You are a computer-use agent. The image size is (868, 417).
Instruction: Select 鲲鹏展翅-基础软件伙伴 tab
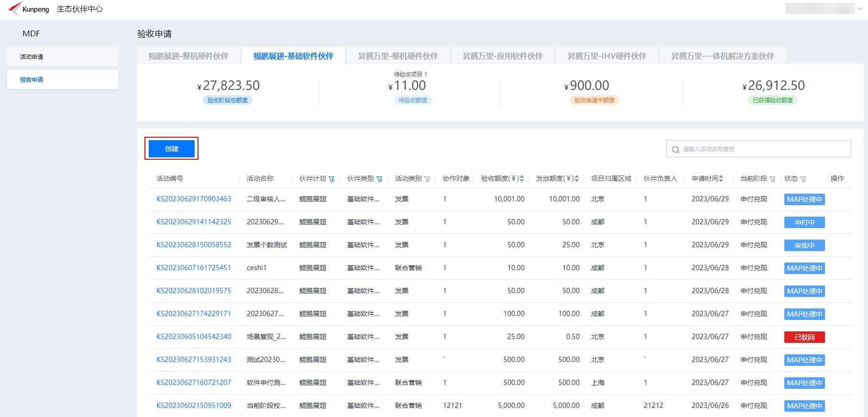pyautogui.click(x=293, y=56)
